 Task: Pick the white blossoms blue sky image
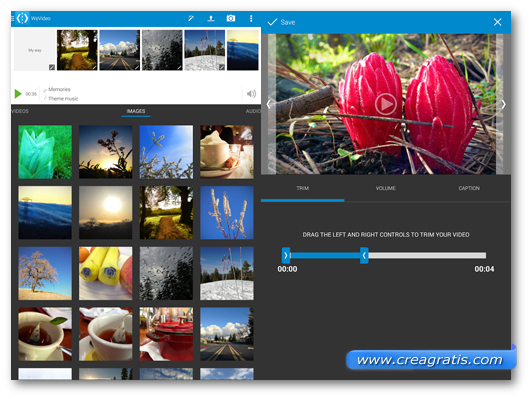[x=166, y=152]
